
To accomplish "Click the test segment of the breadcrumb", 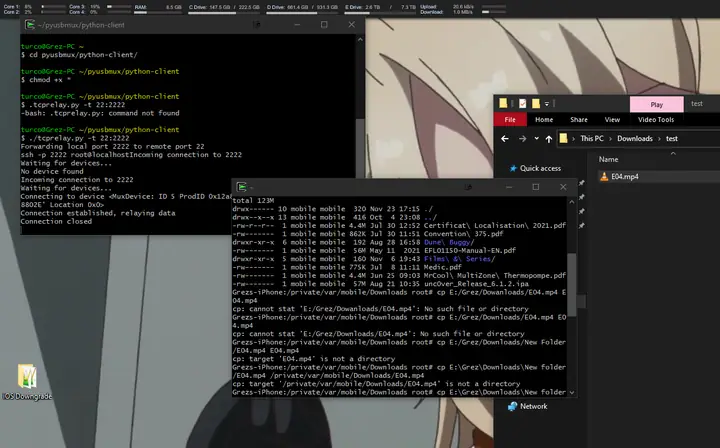I will (672, 139).
